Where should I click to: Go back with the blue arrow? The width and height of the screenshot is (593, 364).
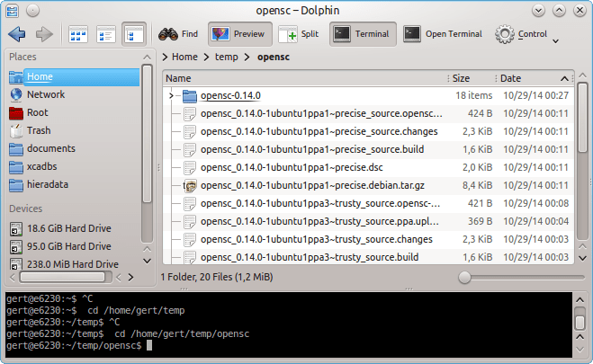point(16,34)
